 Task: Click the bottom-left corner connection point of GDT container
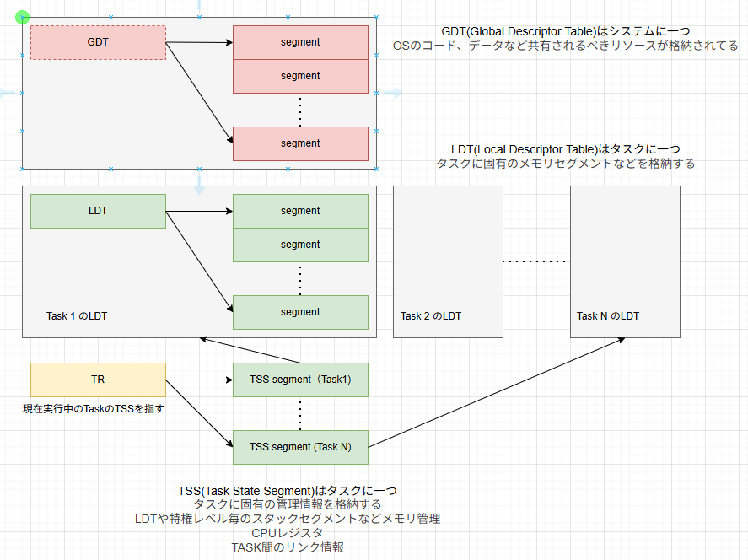(x=23, y=169)
